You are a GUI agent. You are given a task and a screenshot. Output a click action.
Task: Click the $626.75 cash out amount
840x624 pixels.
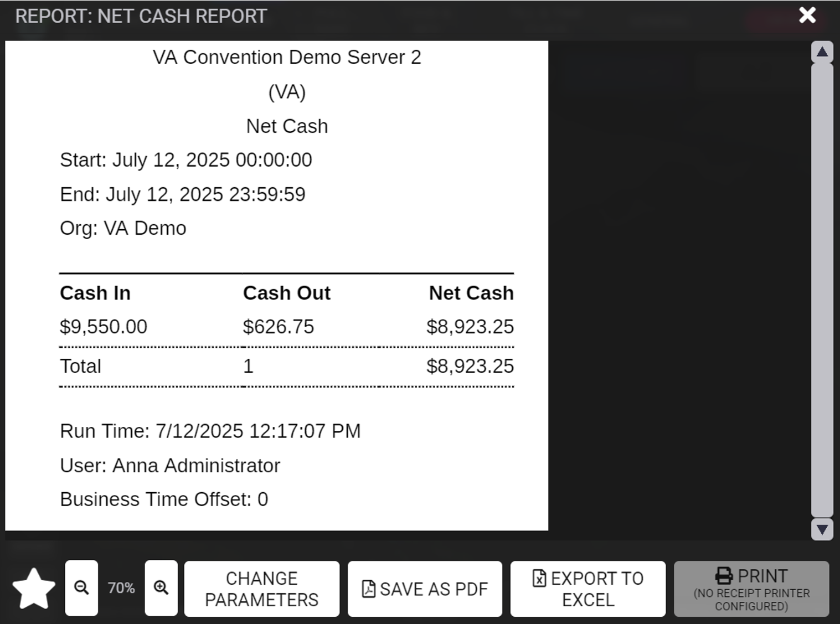(x=279, y=327)
